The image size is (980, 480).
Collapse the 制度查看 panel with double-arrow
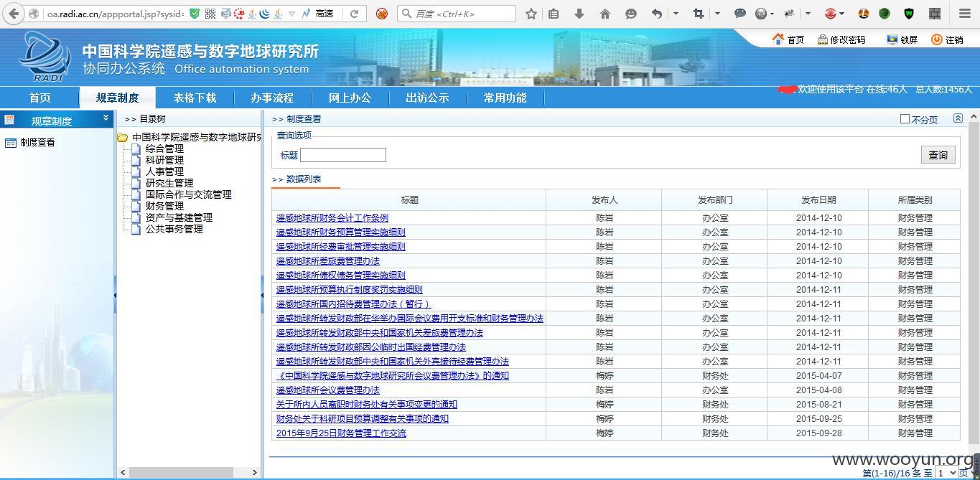pyautogui.click(x=958, y=118)
